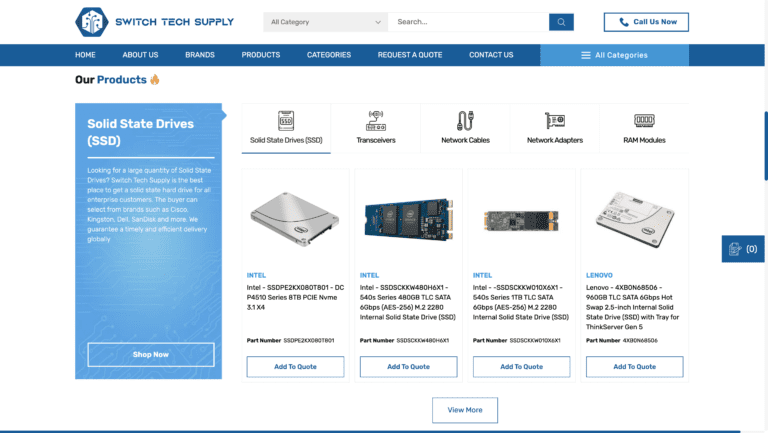Go to the PRODUCTS menu item
The width and height of the screenshot is (768, 433).
coord(261,55)
